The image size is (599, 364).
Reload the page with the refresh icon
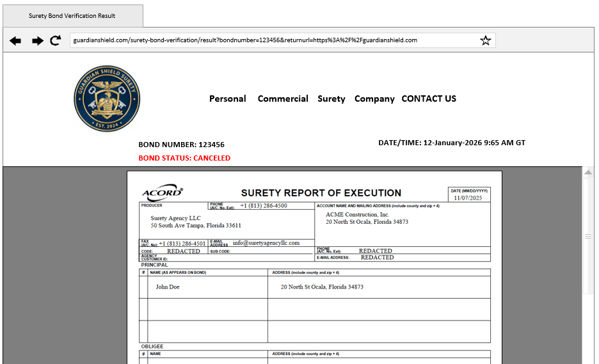pyautogui.click(x=56, y=40)
